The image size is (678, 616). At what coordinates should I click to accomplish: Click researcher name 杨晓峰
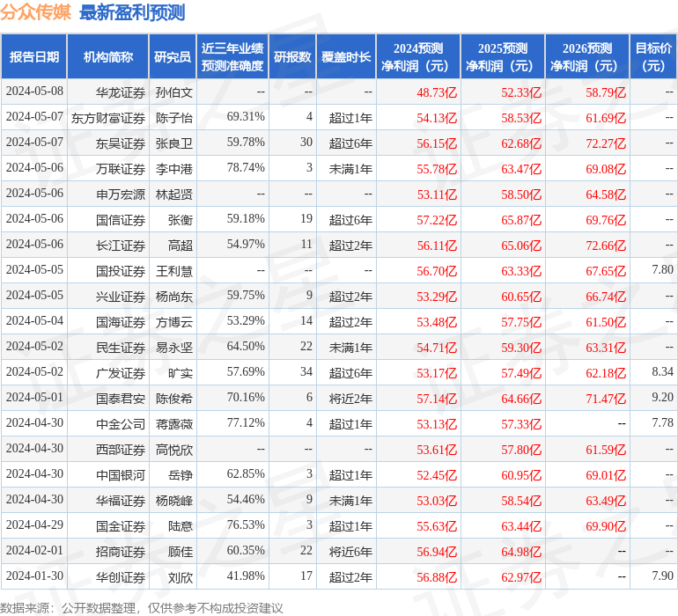[173, 501]
